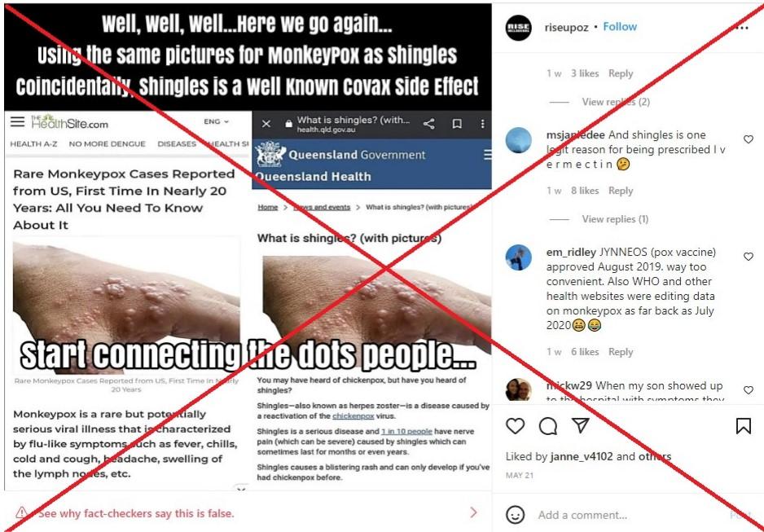See why fact-checkers say this is false

[137, 513]
